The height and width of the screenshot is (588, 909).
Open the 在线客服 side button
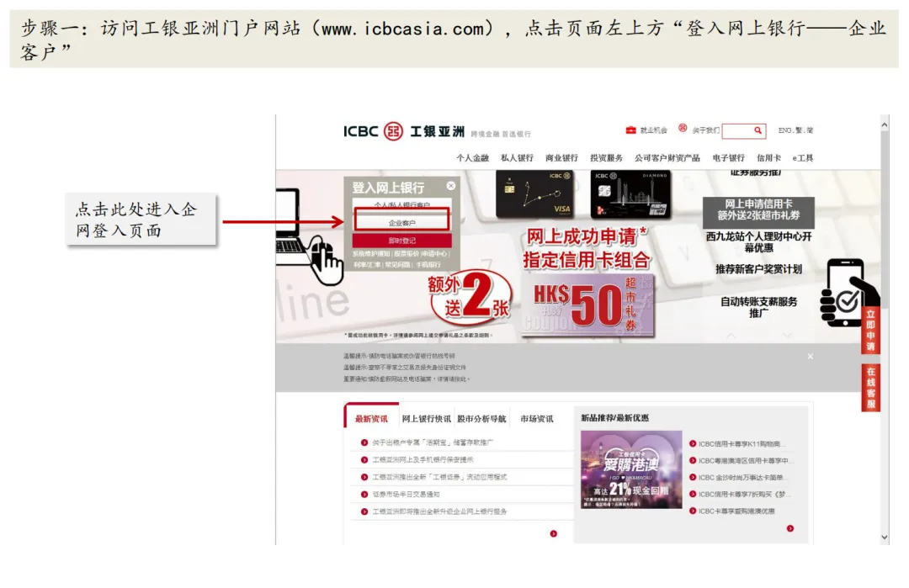pyautogui.click(x=870, y=388)
